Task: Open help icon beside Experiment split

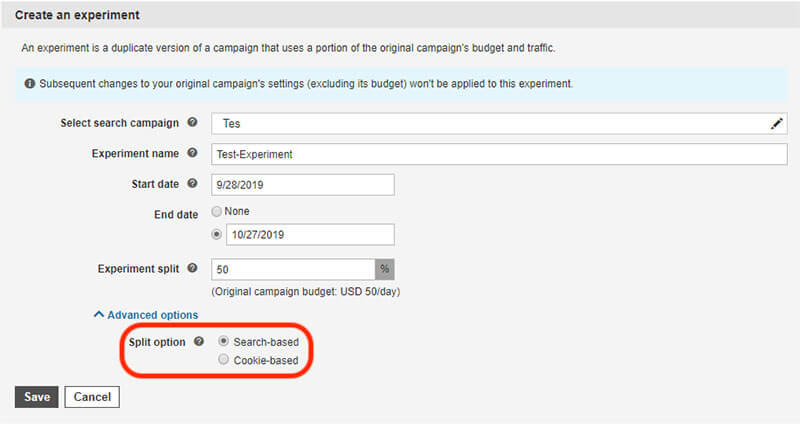Action: (x=192, y=268)
